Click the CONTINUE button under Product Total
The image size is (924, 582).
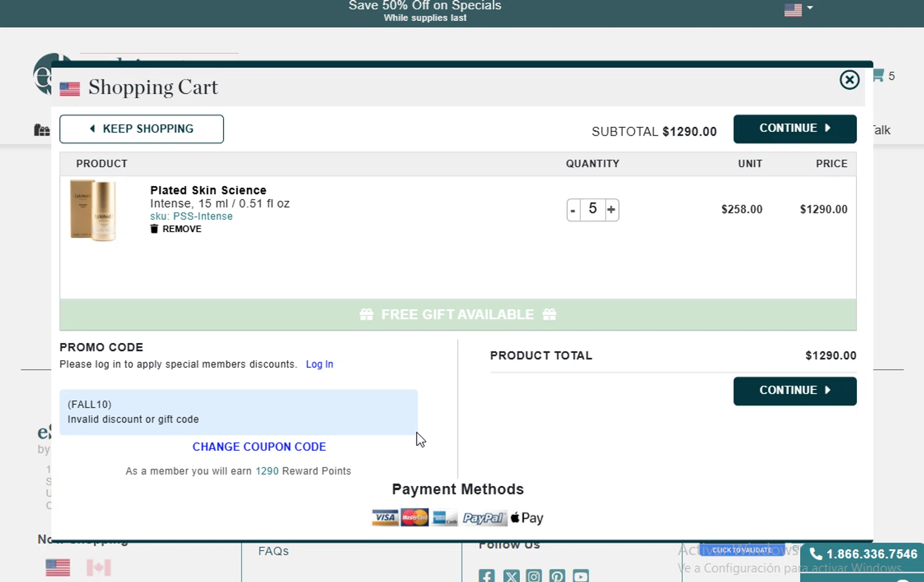click(x=795, y=391)
